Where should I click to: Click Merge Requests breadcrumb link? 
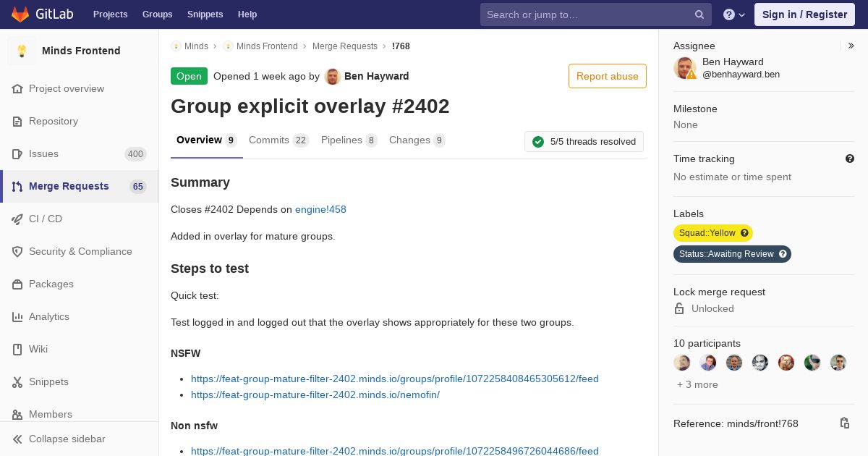coord(345,46)
